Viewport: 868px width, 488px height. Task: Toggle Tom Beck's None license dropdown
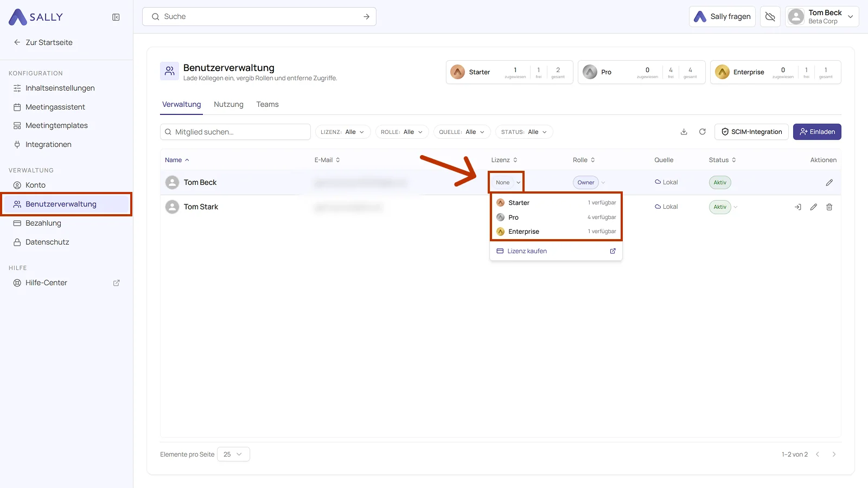pyautogui.click(x=507, y=183)
